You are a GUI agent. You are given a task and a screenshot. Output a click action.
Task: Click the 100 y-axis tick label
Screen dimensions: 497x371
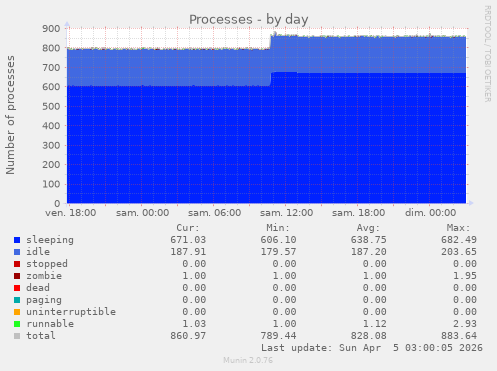point(51,184)
